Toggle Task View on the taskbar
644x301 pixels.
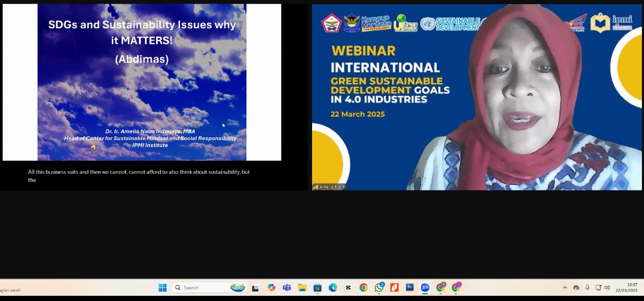coord(256,287)
